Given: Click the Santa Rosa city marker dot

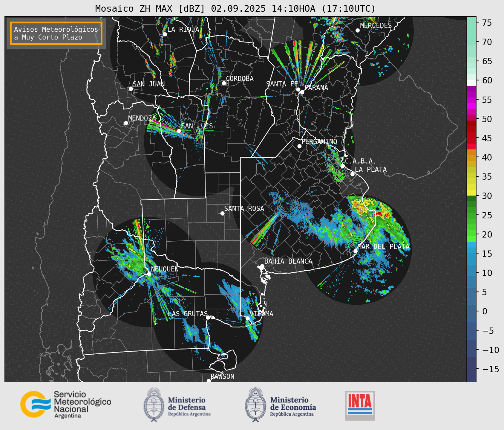Looking at the screenshot, I should 222,213.
